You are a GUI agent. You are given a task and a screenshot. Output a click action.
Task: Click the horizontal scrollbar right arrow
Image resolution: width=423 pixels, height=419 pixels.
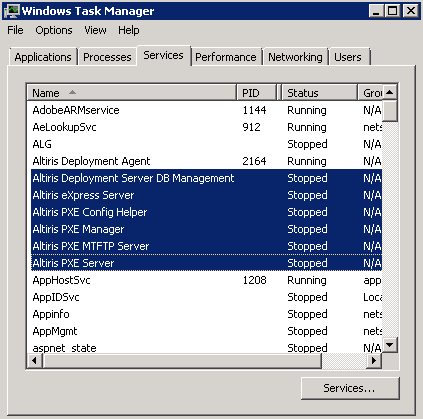(x=374, y=361)
